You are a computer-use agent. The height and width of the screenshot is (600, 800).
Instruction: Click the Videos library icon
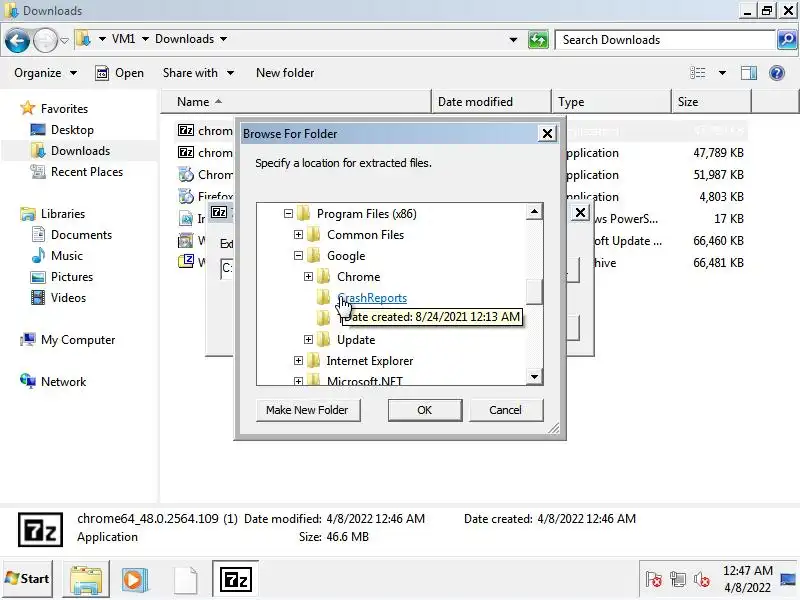click(x=38, y=297)
